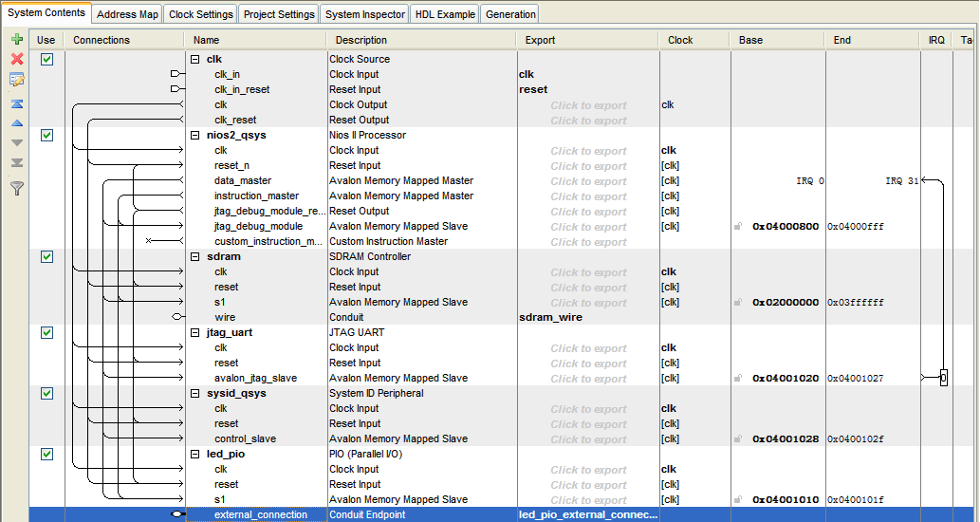Click the funnel filter icon
This screenshot has width=980, height=522.
tap(17, 188)
